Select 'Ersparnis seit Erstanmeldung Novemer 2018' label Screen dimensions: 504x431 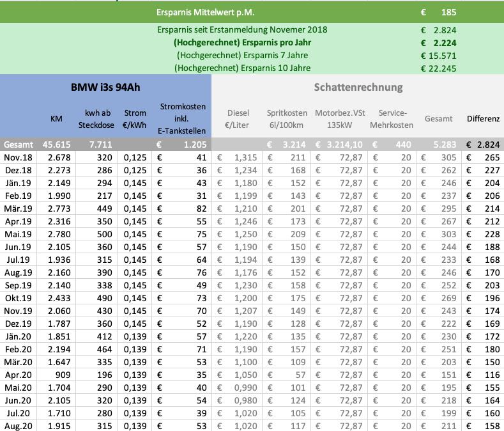coord(242,29)
